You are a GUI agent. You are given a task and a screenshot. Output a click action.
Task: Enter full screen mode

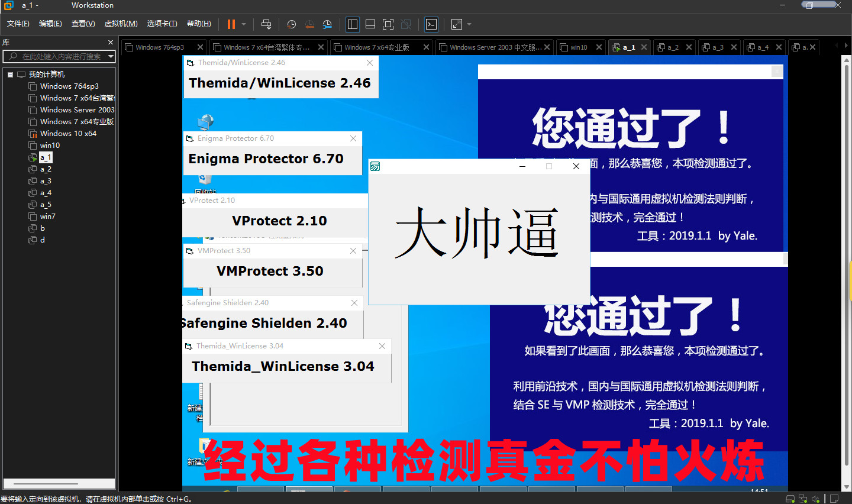(x=388, y=24)
